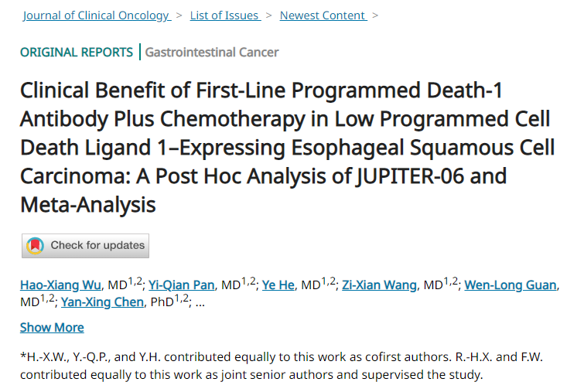Click the ORIGINAL REPORTS section label

(x=77, y=53)
